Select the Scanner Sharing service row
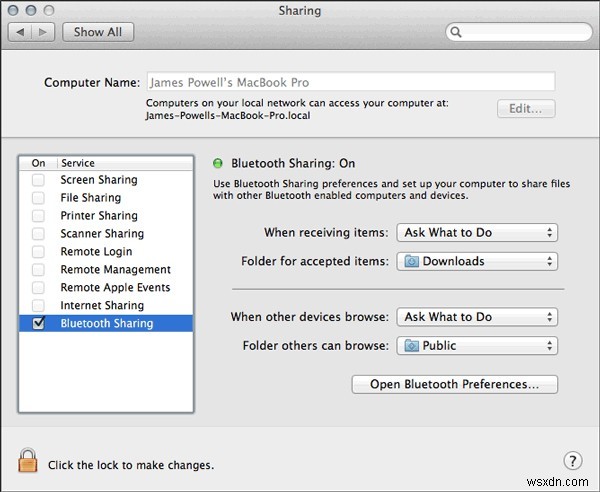 106,233
